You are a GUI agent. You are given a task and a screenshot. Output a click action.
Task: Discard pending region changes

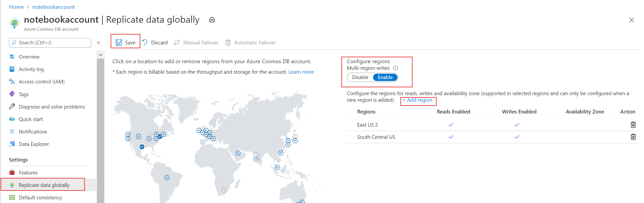coord(155,42)
